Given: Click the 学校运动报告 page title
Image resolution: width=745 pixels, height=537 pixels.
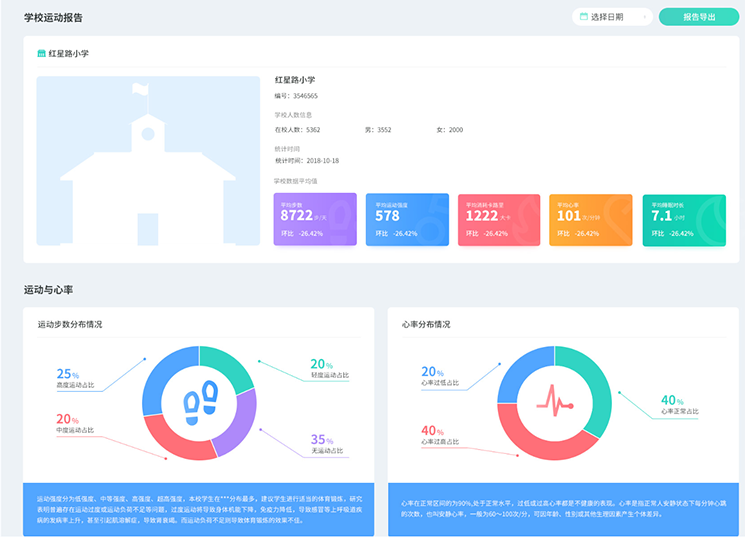Looking at the screenshot, I should (53, 18).
